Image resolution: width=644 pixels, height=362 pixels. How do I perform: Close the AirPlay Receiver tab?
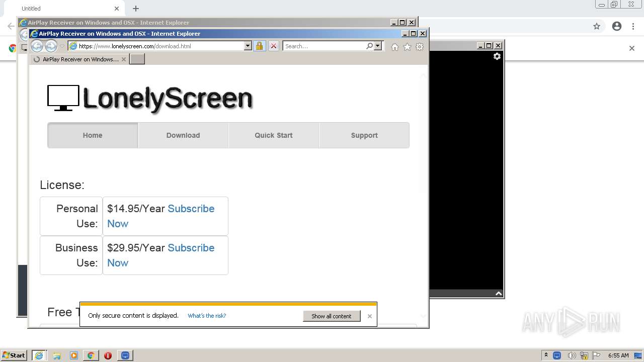[x=124, y=59]
